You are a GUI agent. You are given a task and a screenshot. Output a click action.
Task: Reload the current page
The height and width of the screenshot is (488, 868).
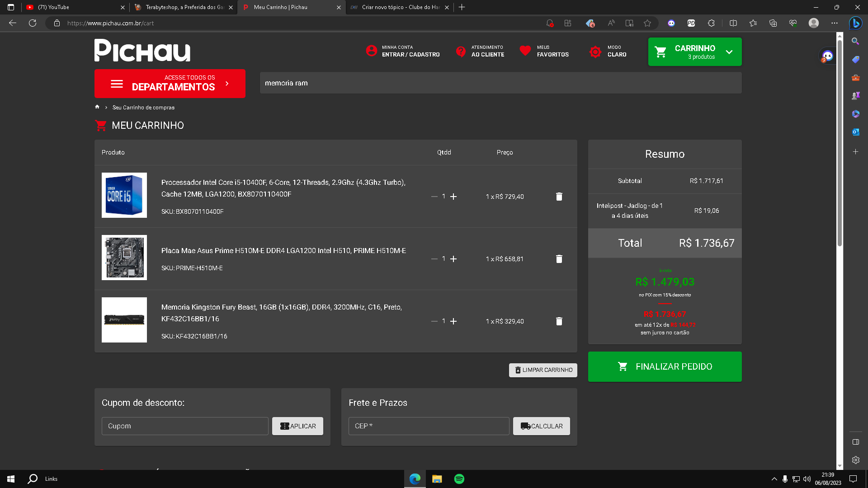[x=33, y=23]
